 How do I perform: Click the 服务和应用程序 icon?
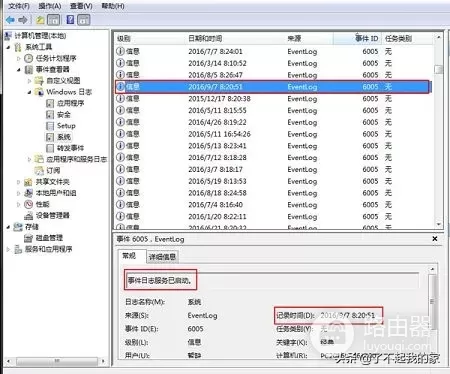click(18, 249)
